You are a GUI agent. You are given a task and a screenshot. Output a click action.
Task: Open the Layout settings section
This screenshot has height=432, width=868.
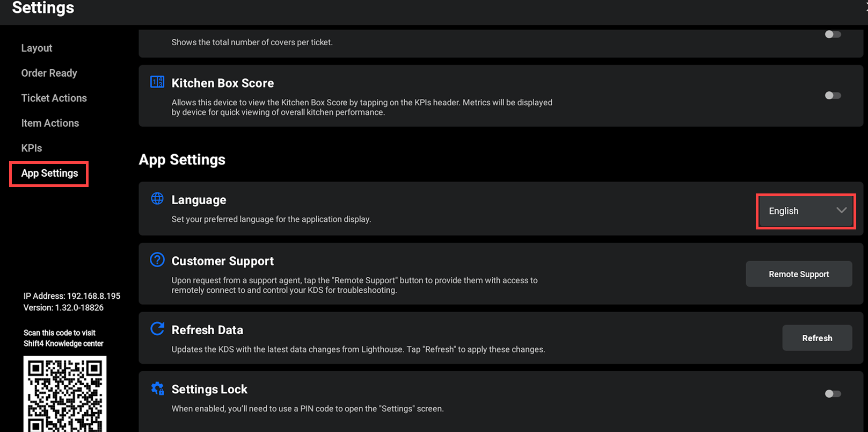coord(37,48)
